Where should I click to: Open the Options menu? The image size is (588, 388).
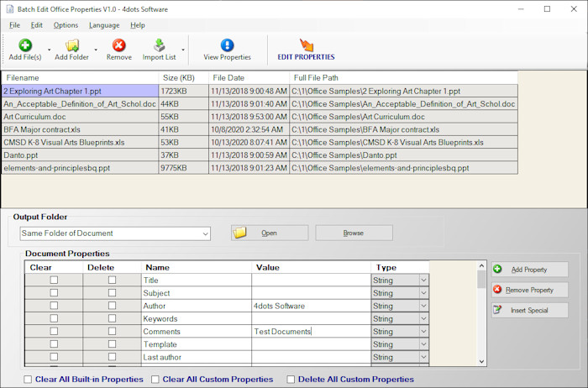66,25
